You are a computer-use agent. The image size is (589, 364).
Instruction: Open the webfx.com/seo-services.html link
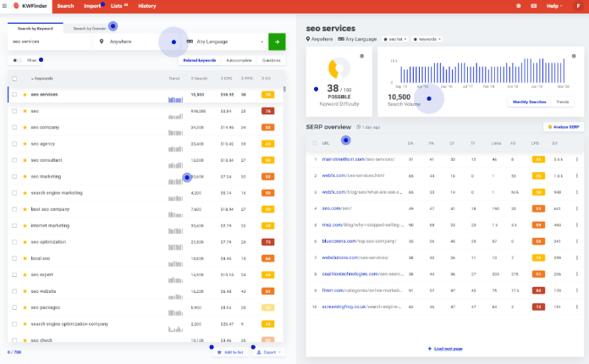(353, 176)
